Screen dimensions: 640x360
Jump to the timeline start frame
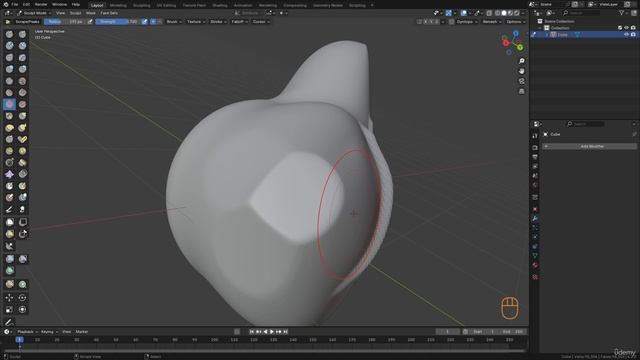251,331
